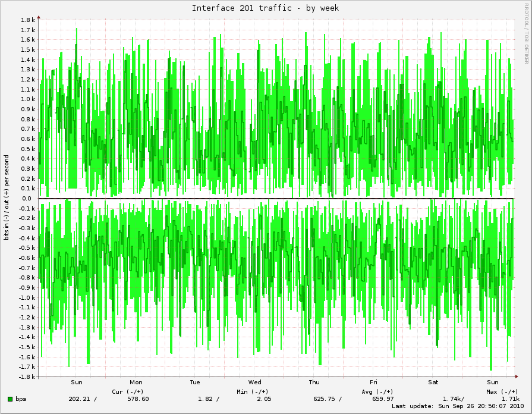
Task: Click the maximum outbound value '1.71k'
Action: pos(511,399)
